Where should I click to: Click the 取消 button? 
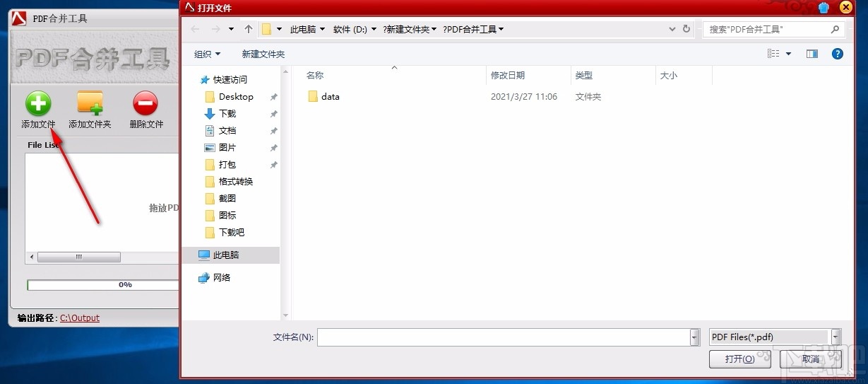click(811, 359)
